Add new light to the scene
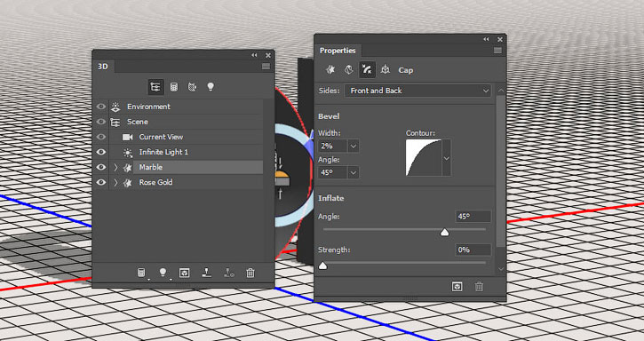The image size is (644, 341). (x=163, y=273)
